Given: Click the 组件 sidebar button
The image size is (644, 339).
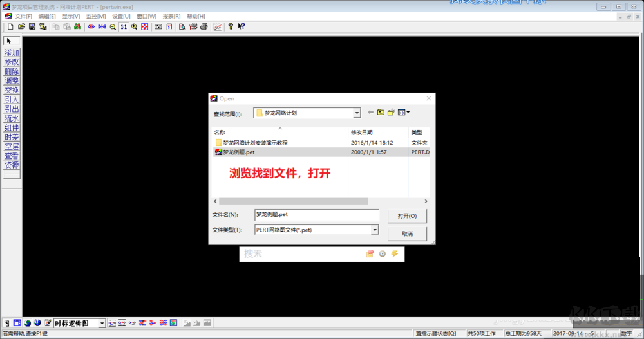Looking at the screenshot, I should pyautogui.click(x=12, y=127).
